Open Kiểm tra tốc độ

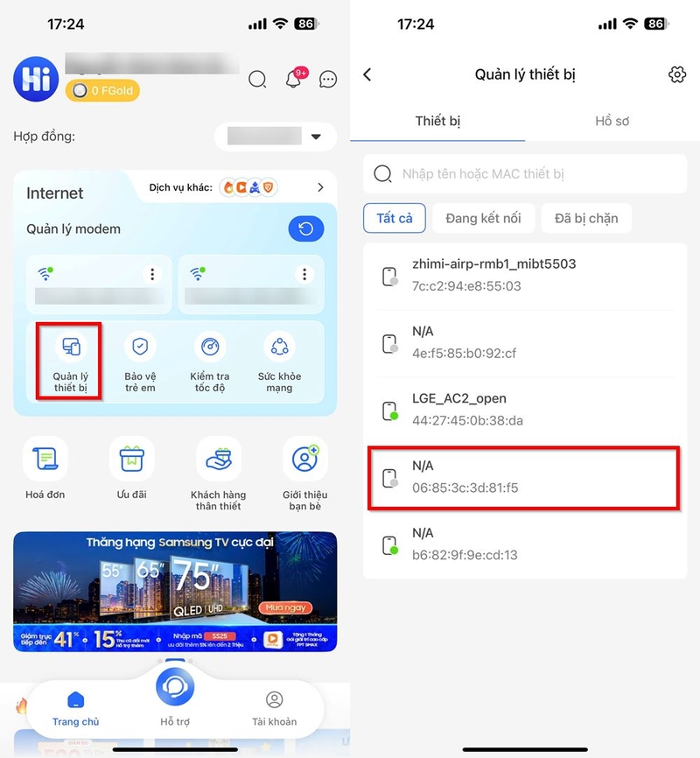[210, 361]
